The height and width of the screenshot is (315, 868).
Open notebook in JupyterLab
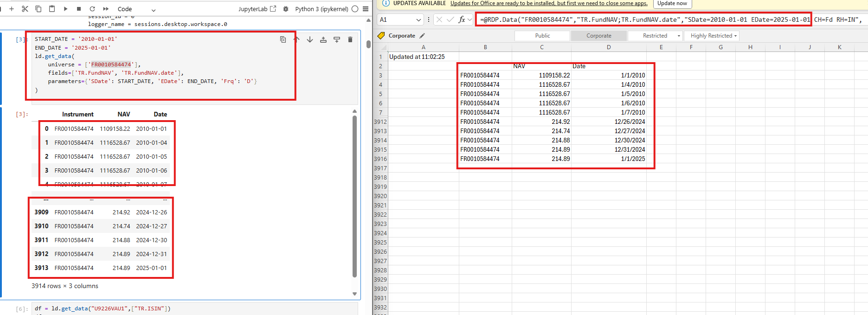[257, 9]
